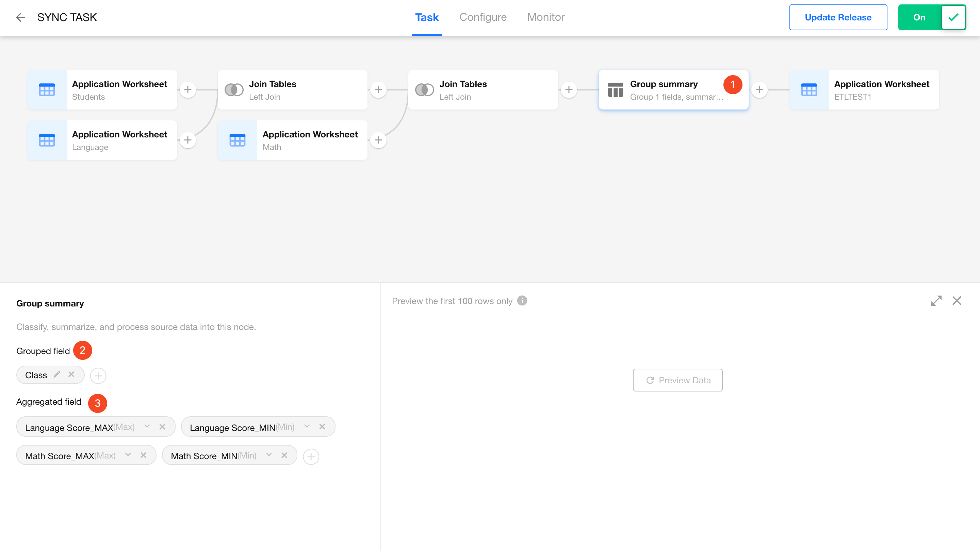980x551 pixels.
Task: Switch to the Configure tab
Action: 483,17
